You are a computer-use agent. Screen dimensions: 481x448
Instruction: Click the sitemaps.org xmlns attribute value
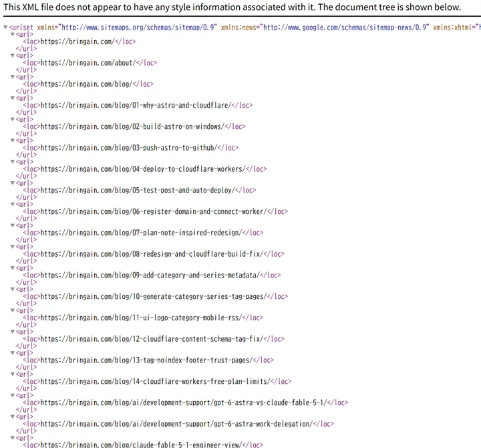coord(138,27)
